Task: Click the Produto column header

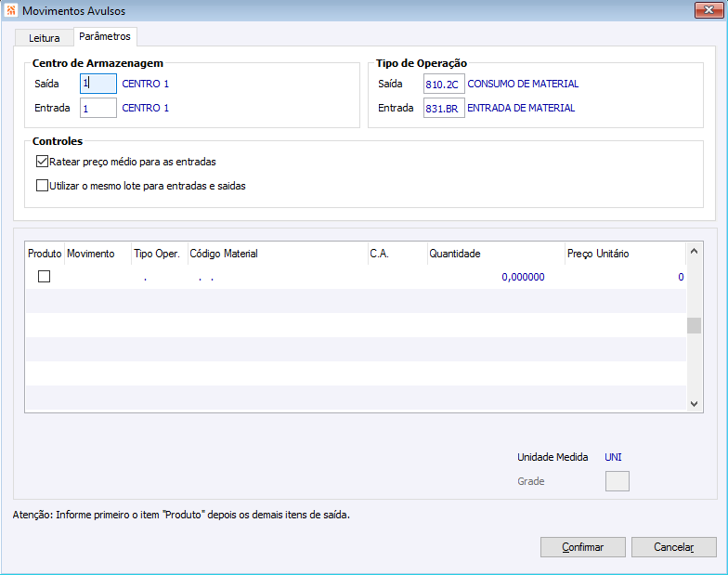Action: tap(45, 254)
